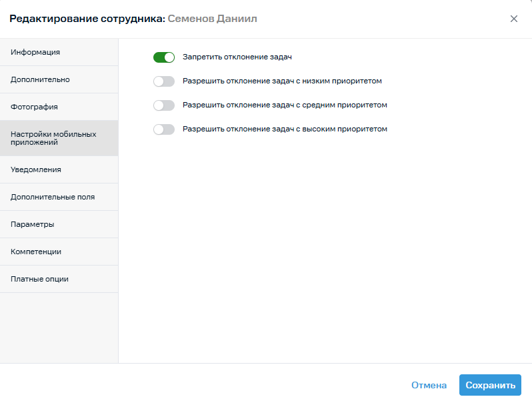Click the employee name 'Семенов Даниил' in the title
The height and width of the screenshot is (401, 532).
(212, 19)
